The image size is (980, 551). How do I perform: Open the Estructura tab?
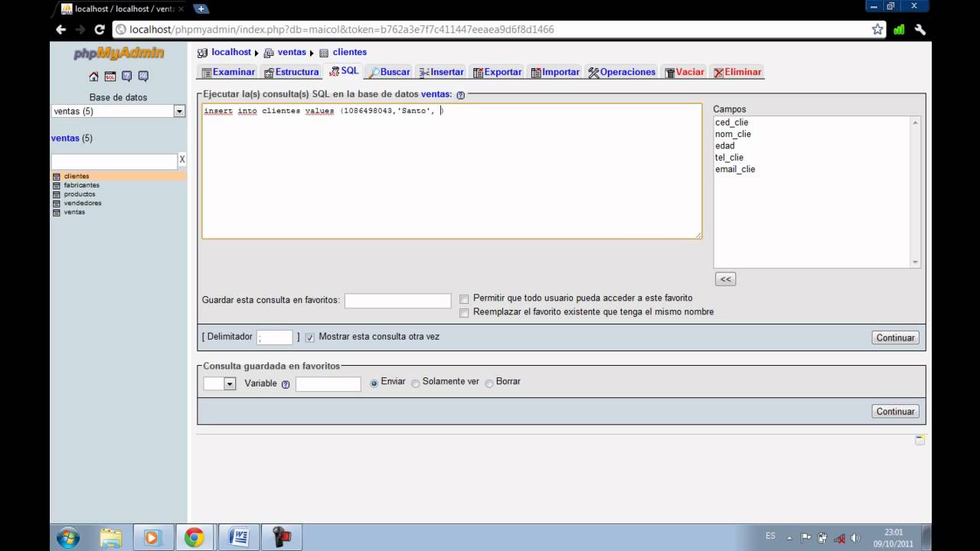pos(291,72)
